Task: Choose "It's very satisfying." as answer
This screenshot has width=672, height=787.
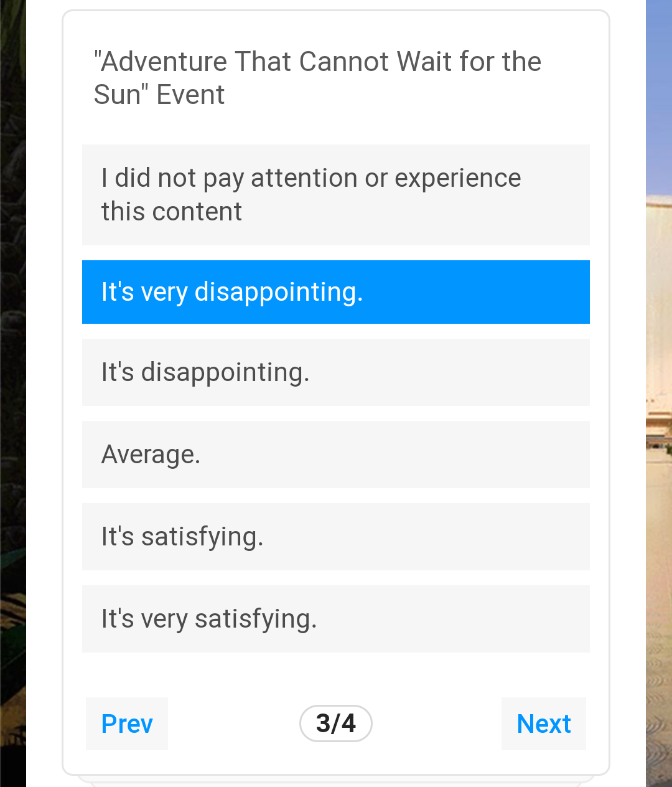Action: tap(336, 619)
